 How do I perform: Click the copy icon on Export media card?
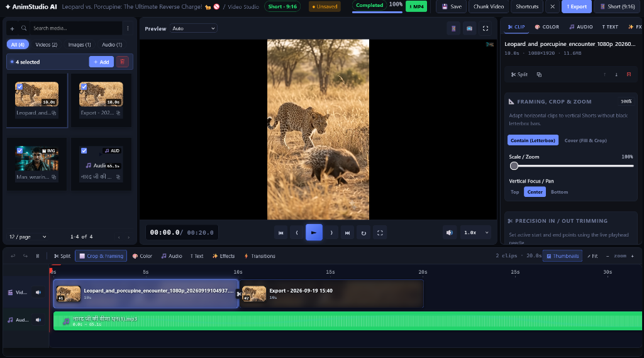(x=118, y=113)
